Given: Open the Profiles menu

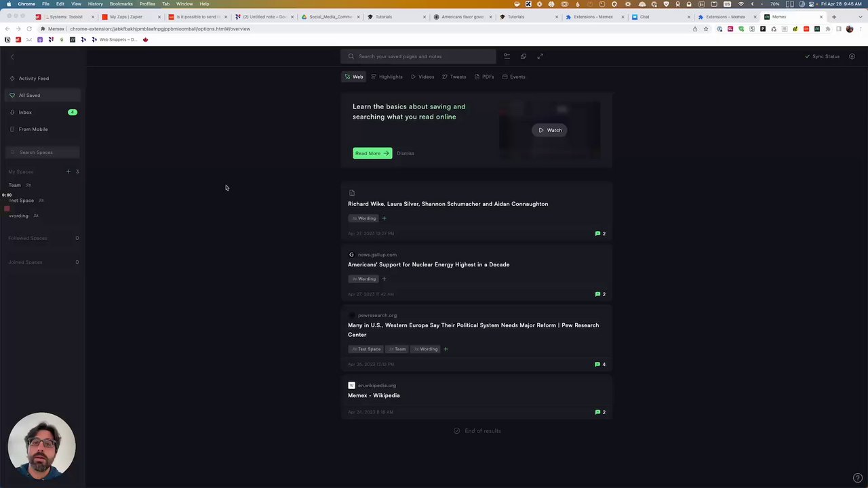Looking at the screenshot, I should (x=147, y=4).
